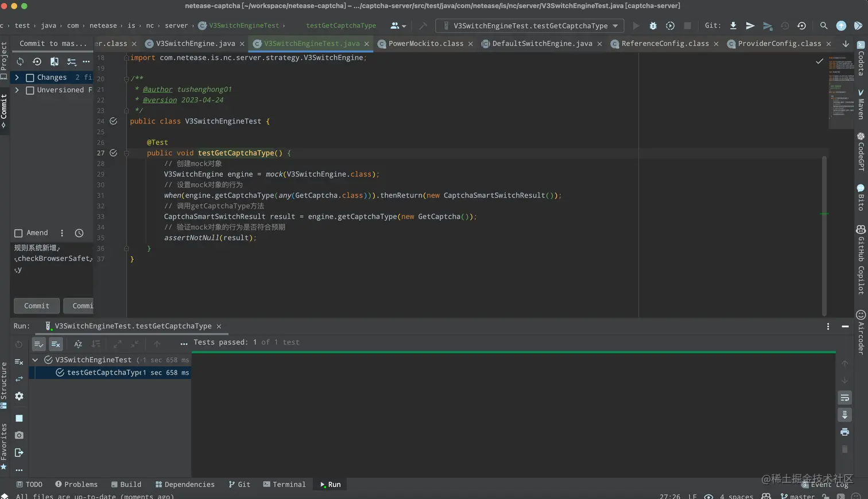The image size is (868, 499).
Task: Toggle Show Passed tests icon
Action: coord(38,344)
